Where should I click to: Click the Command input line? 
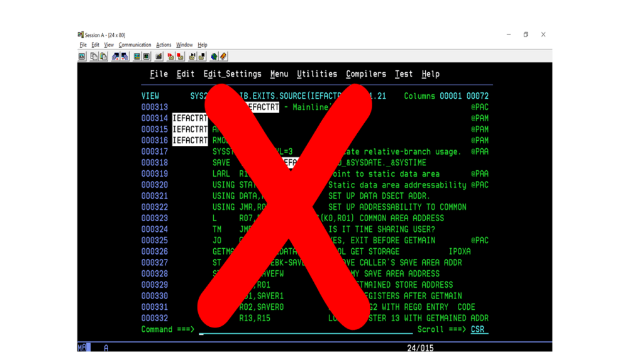(x=306, y=329)
